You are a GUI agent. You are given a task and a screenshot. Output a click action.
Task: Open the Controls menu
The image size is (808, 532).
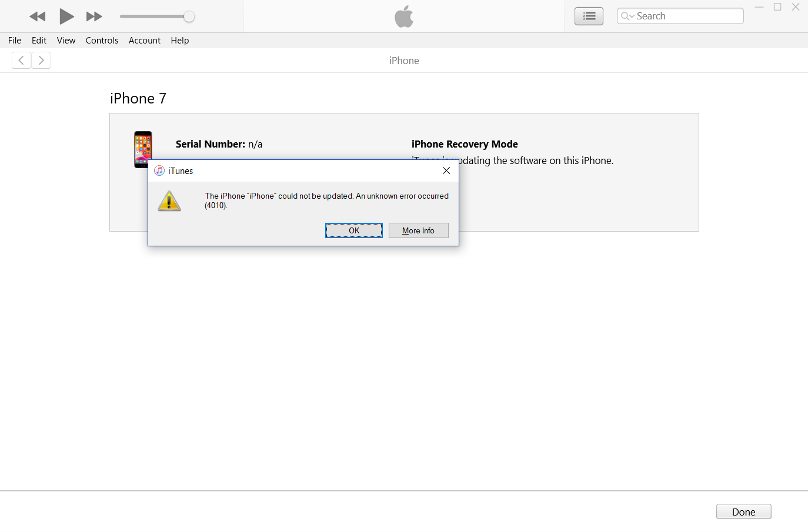click(102, 41)
